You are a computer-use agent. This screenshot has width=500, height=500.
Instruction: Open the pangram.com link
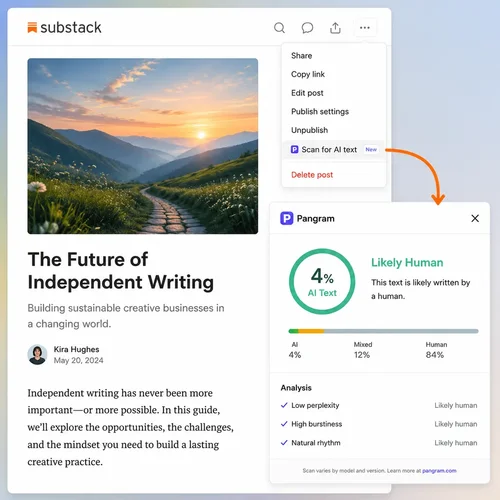tap(439, 471)
